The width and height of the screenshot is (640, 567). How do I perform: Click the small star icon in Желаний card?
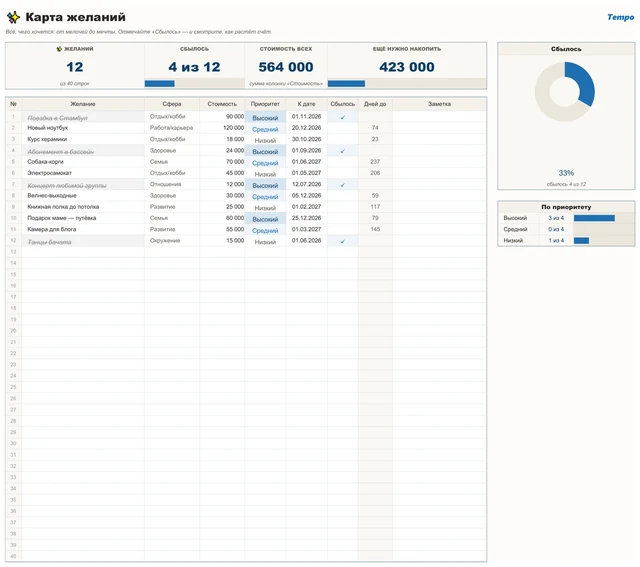click(x=59, y=49)
